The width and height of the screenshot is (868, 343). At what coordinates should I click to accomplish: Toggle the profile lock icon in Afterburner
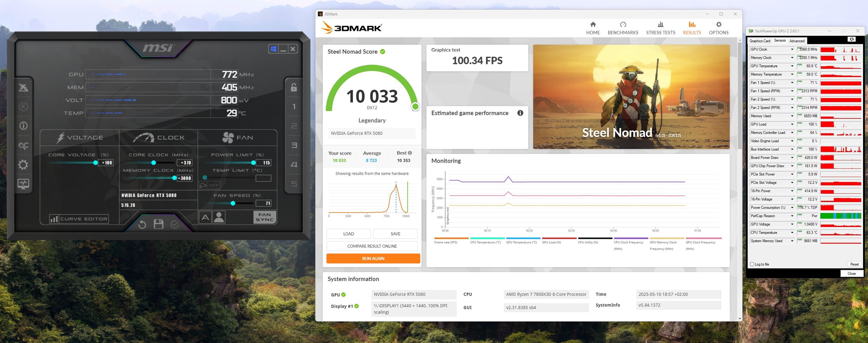point(294,87)
